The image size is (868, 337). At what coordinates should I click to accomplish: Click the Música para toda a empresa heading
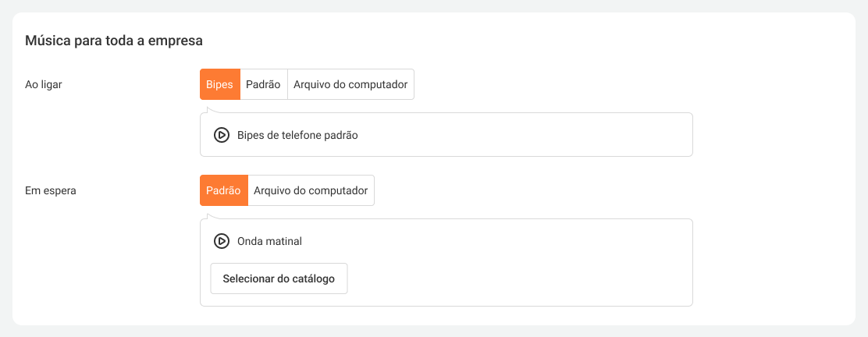click(x=114, y=40)
